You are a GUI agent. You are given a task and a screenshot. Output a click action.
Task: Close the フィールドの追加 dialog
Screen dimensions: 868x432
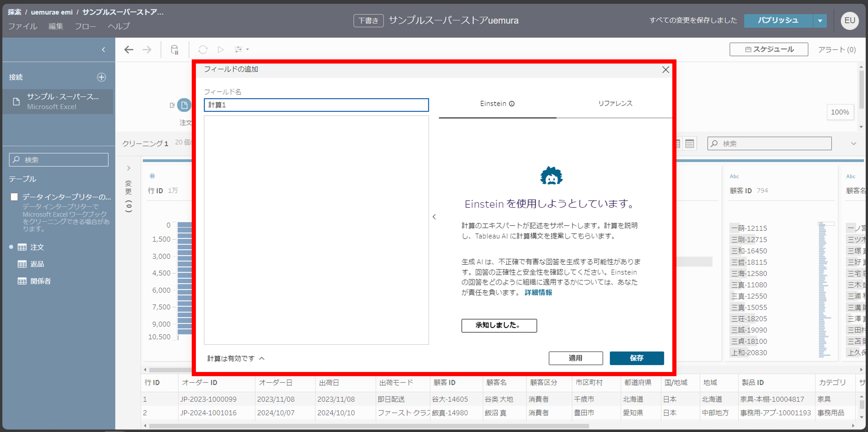click(665, 70)
